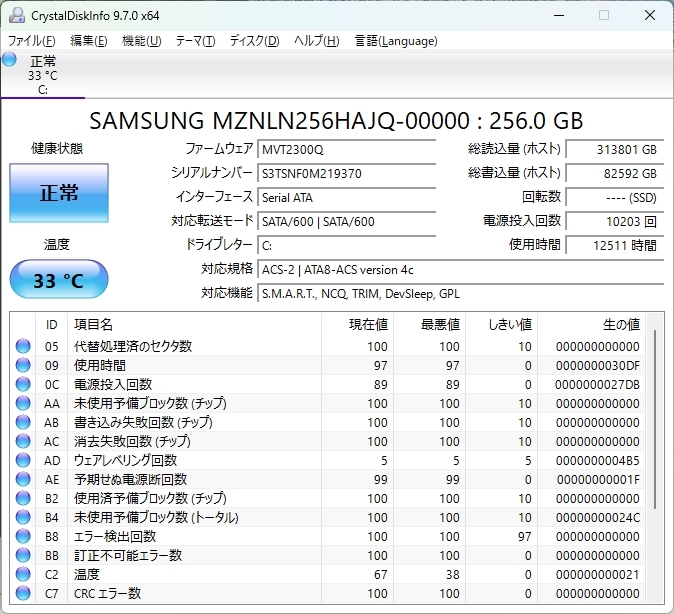Open the 言語(Language) menu
674x614 pixels.
tap(396, 41)
